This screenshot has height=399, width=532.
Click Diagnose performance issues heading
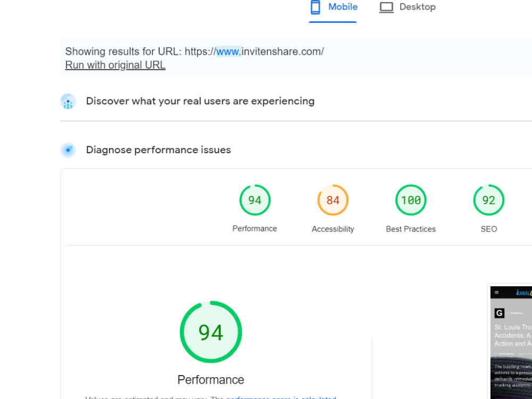pyautogui.click(x=159, y=149)
